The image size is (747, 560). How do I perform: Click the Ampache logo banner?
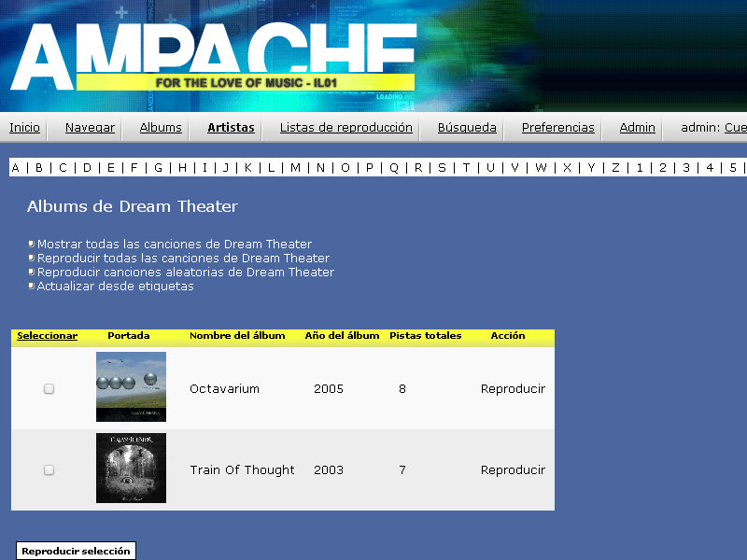coord(214,56)
